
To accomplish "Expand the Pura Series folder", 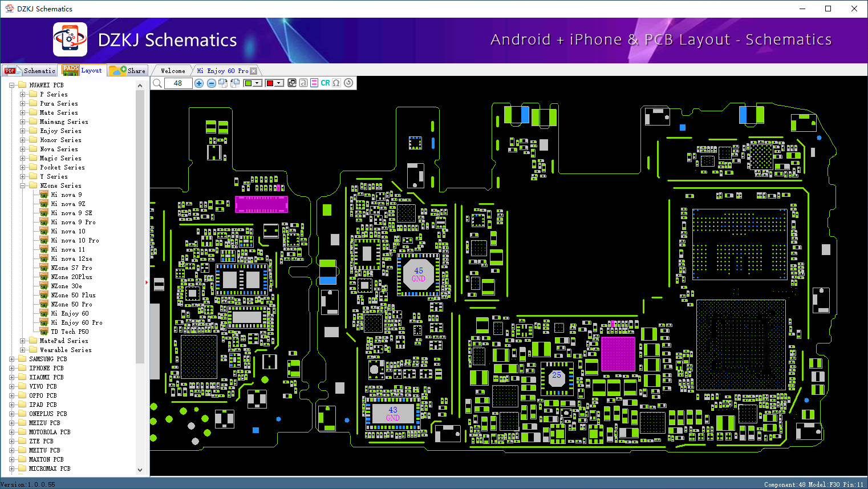I will [23, 103].
